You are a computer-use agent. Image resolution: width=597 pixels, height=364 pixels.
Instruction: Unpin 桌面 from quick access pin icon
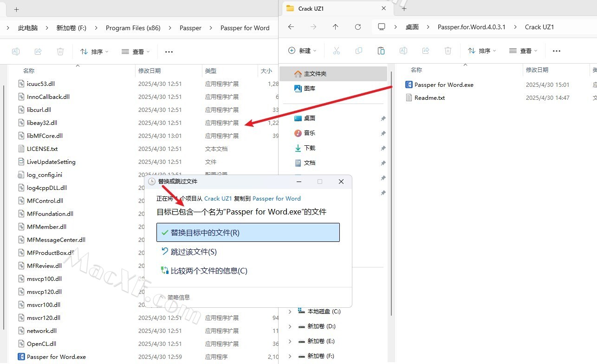[383, 119]
